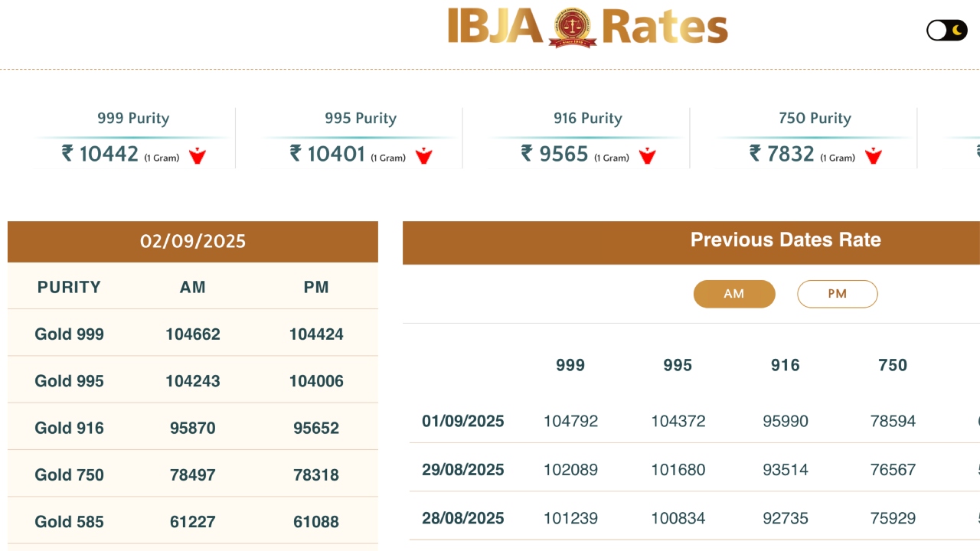Click the 750 Purity rate card label
The width and height of the screenshot is (980, 551).
tap(815, 119)
